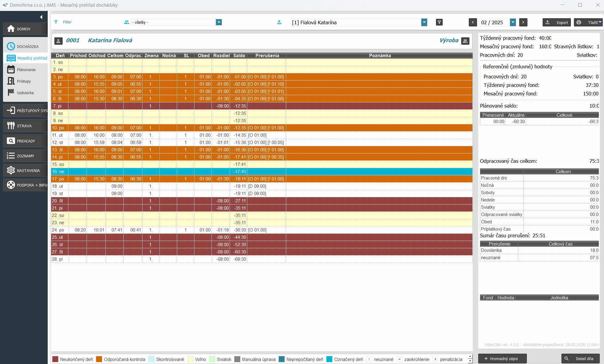The image size is (604, 364).
Task: Collapse the left sidebar with arrow
Action: [41, 17]
